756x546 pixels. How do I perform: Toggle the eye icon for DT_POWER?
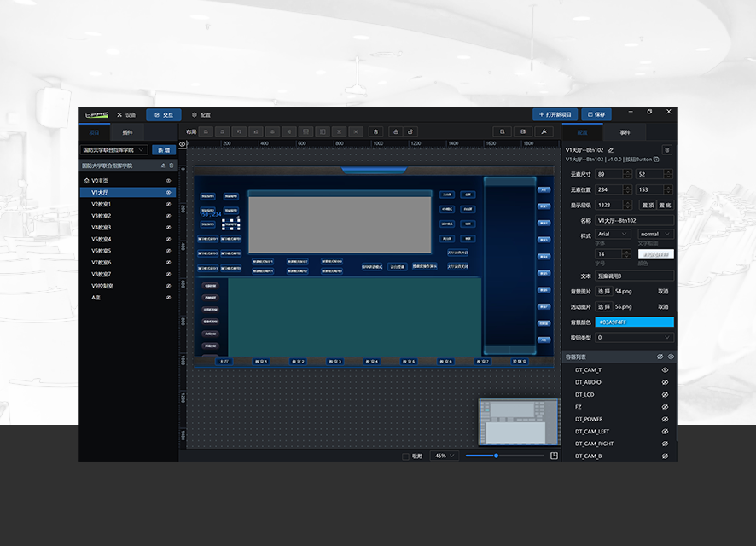coord(666,419)
